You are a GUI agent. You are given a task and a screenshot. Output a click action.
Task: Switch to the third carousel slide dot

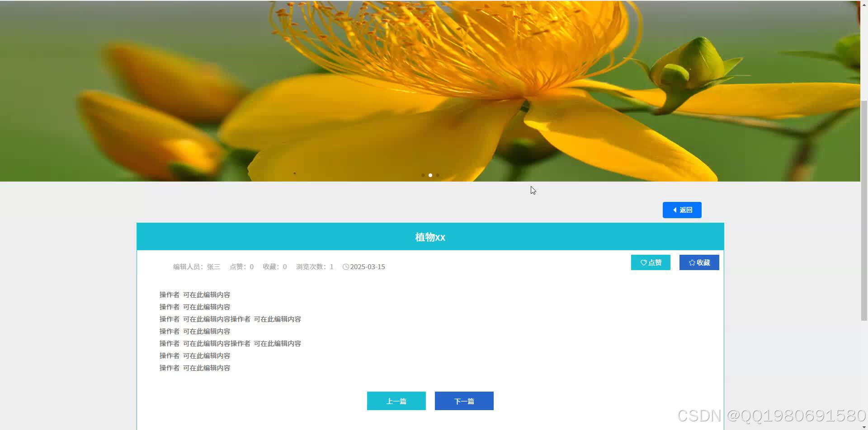[x=438, y=175]
